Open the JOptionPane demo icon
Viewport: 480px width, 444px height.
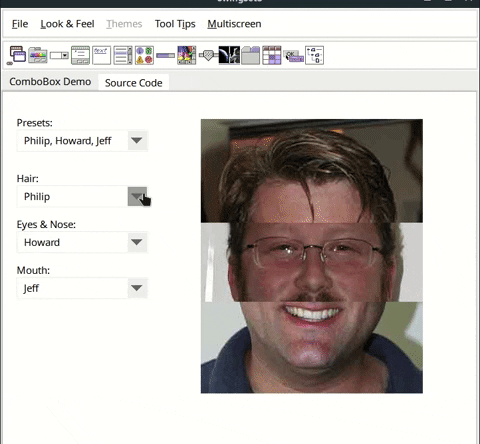coord(144,55)
